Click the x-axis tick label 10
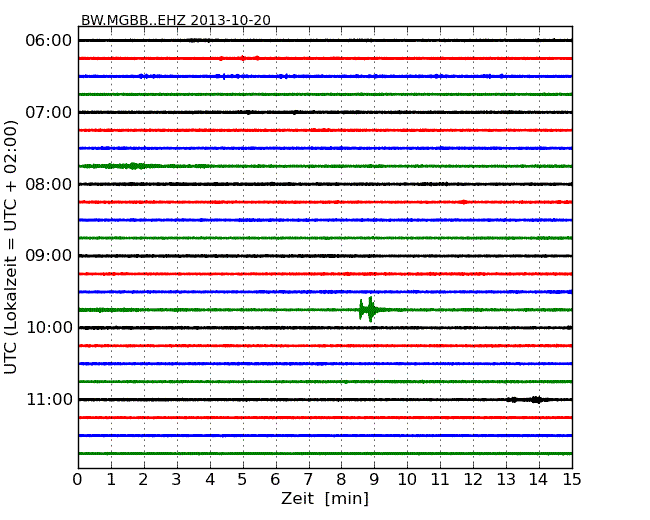650x520 pixels. tap(407, 480)
